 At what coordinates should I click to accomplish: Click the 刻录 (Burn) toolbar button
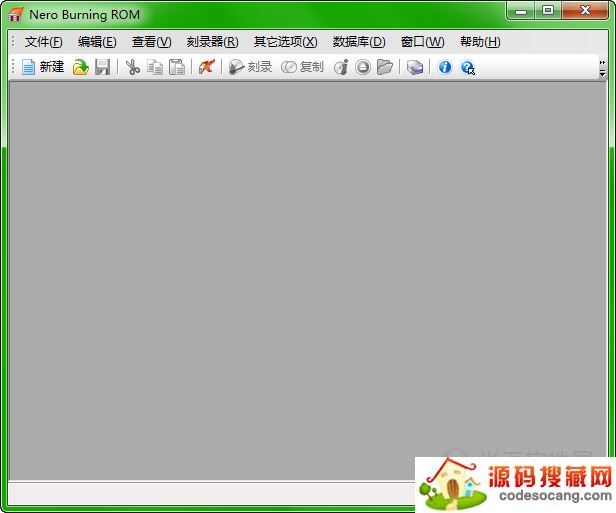pyautogui.click(x=250, y=67)
